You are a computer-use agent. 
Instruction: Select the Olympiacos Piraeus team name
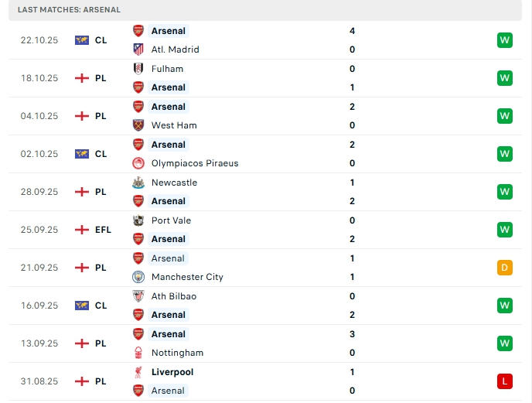pos(195,163)
